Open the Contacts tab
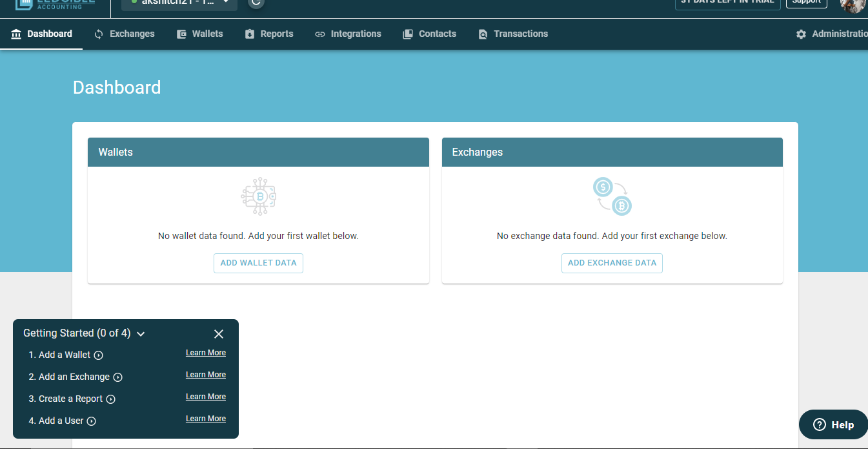This screenshot has width=868, height=449. [429, 34]
